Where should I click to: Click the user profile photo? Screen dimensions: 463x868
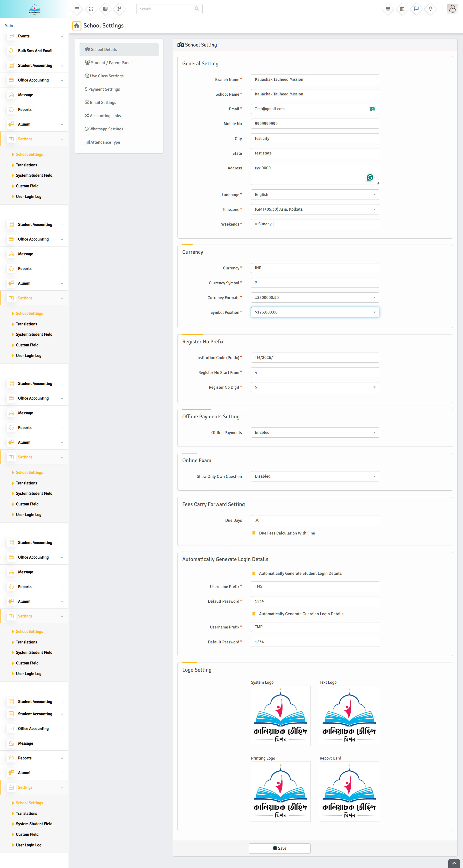tap(453, 9)
